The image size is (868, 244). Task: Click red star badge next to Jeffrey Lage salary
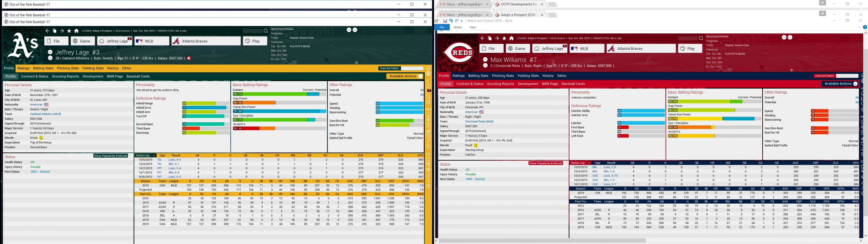coord(189,58)
